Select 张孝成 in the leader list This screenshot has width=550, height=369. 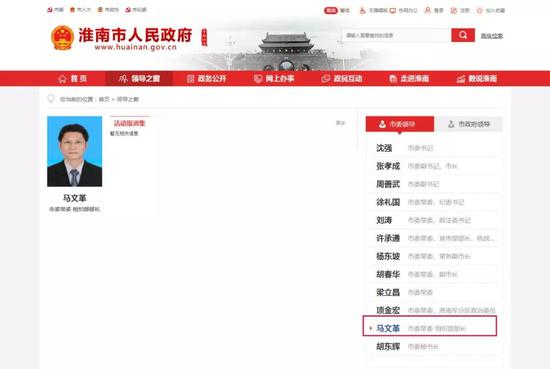(x=434, y=166)
